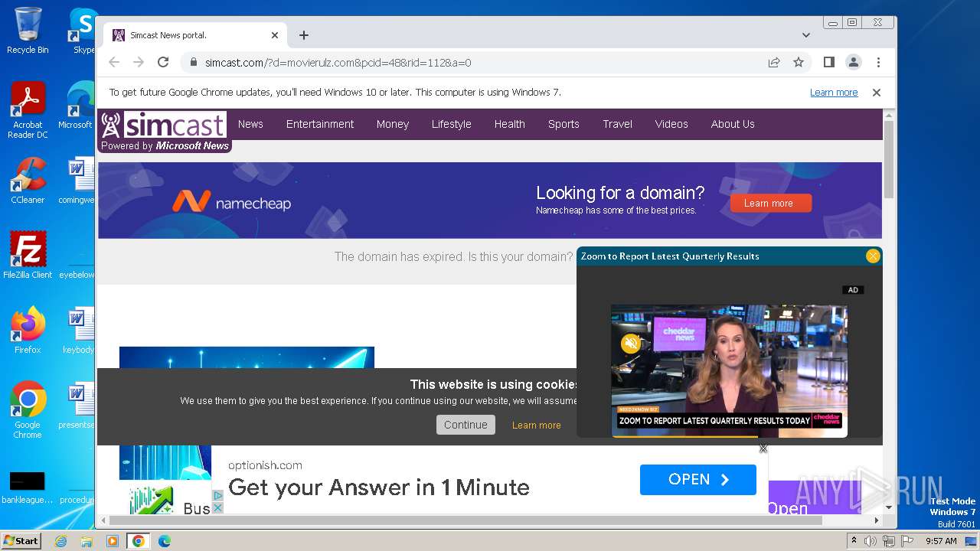This screenshot has height=551, width=980.
Task: Open the cookie notice Learn more link
Action: pos(536,425)
